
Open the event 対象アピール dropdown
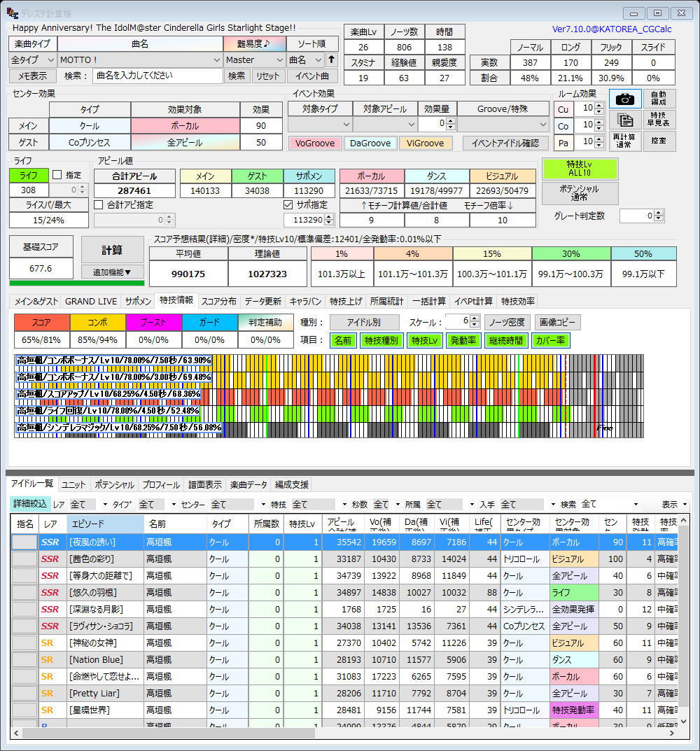(x=385, y=125)
